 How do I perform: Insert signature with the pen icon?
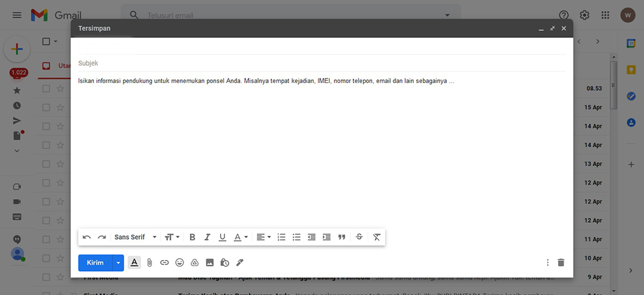pos(240,263)
